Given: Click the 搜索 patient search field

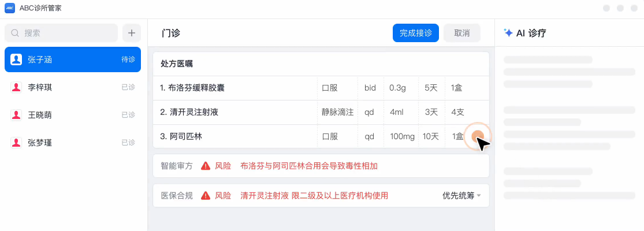Looking at the screenshot, I should [61, 33].
